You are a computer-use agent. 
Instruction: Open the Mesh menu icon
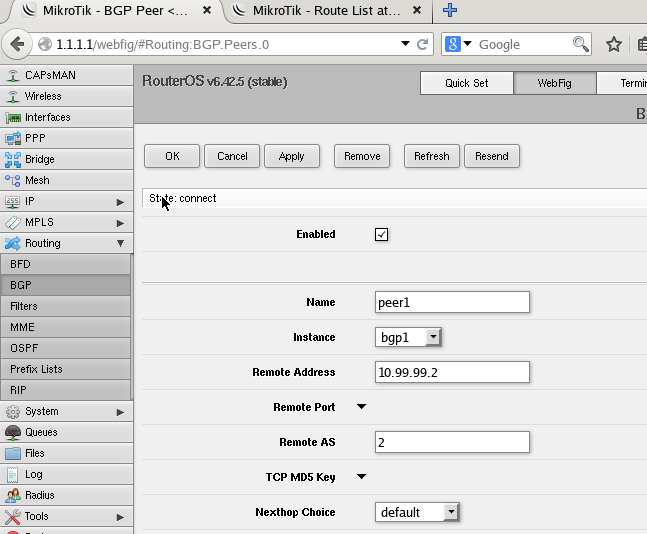[13, 181]
